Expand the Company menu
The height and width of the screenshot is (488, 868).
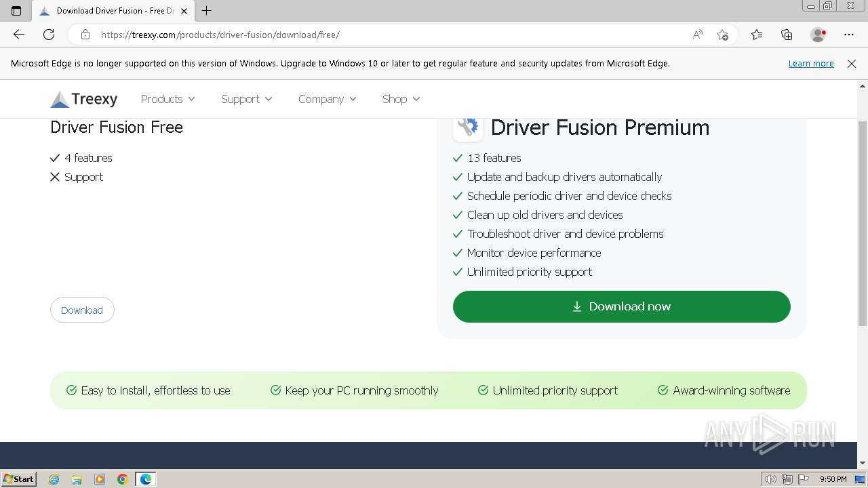327,99
